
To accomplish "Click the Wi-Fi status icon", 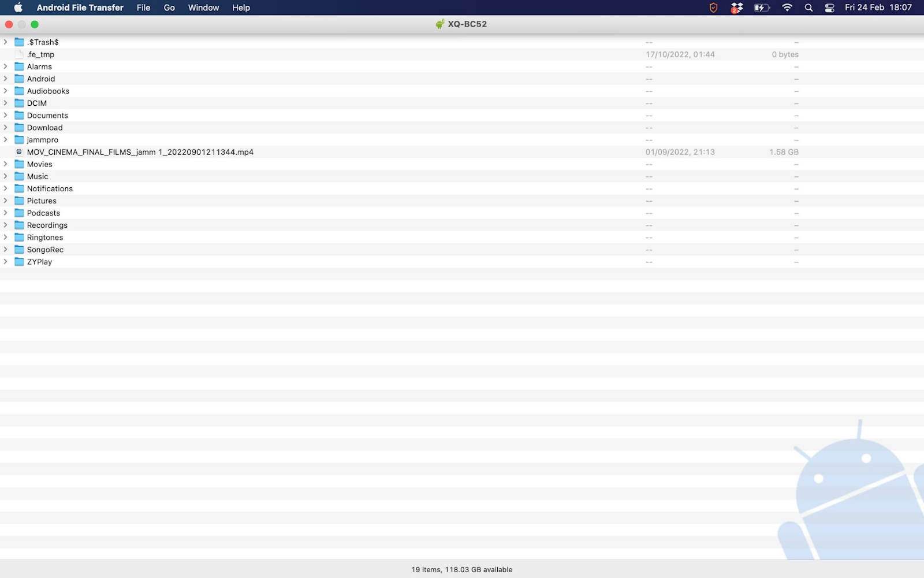I will pos(787,8).
